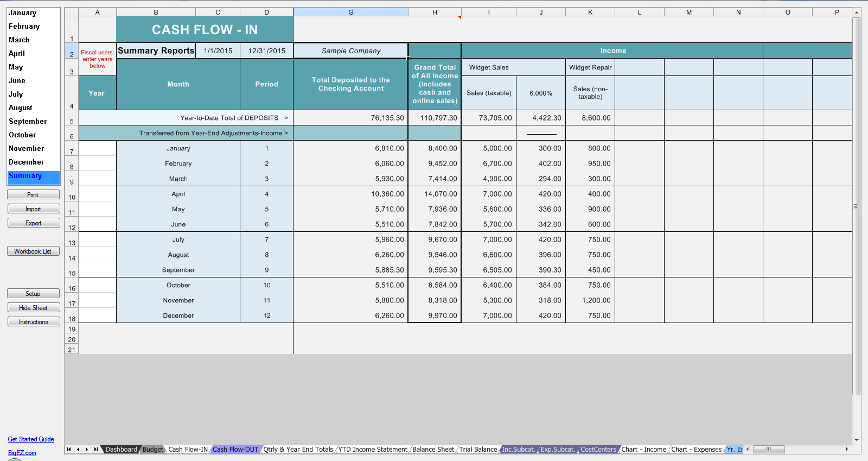Open the August month sheet
The width and height of the screenshot is (868, 461).
pyautogui.click(x=33, y=108)
